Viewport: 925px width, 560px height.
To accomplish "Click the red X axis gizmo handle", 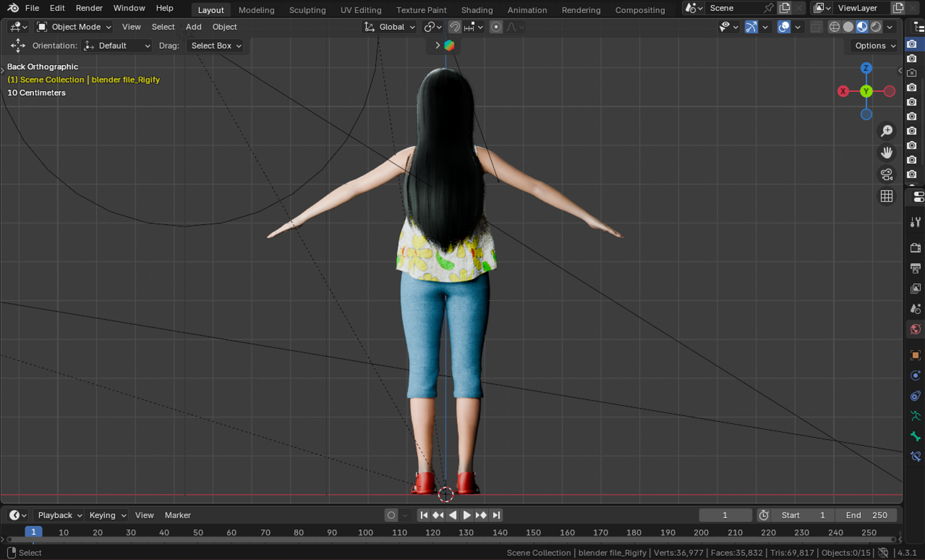I will 843,91.
